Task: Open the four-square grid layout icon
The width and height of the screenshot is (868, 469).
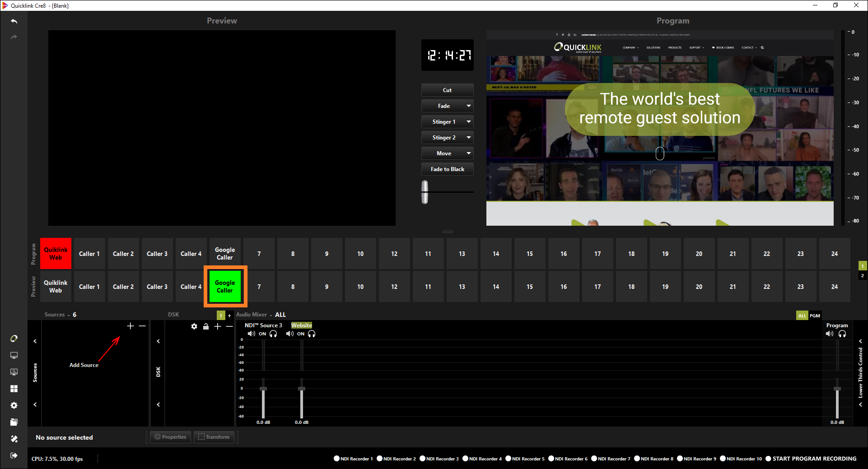Action: 14,389
